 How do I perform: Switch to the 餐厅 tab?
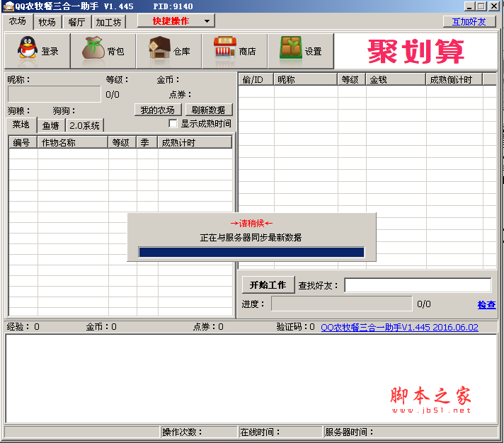coord(76,22)
